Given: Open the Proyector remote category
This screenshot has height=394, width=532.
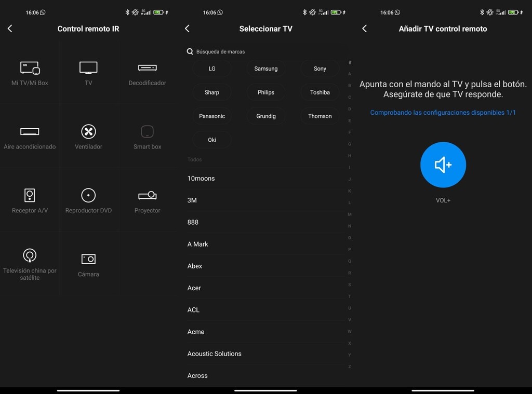Looking at the screenshot, I should (x=147, y=200).
